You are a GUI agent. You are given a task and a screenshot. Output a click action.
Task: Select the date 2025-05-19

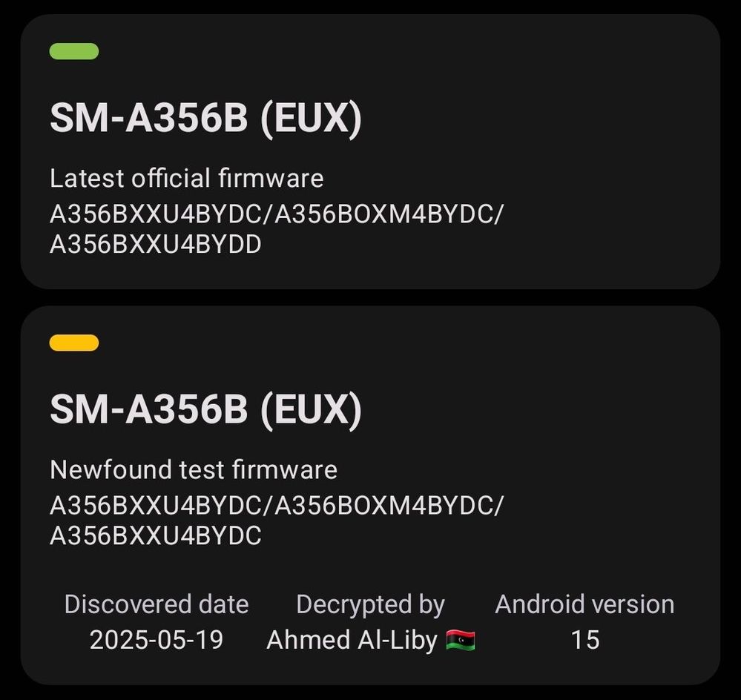pos(157,640)
